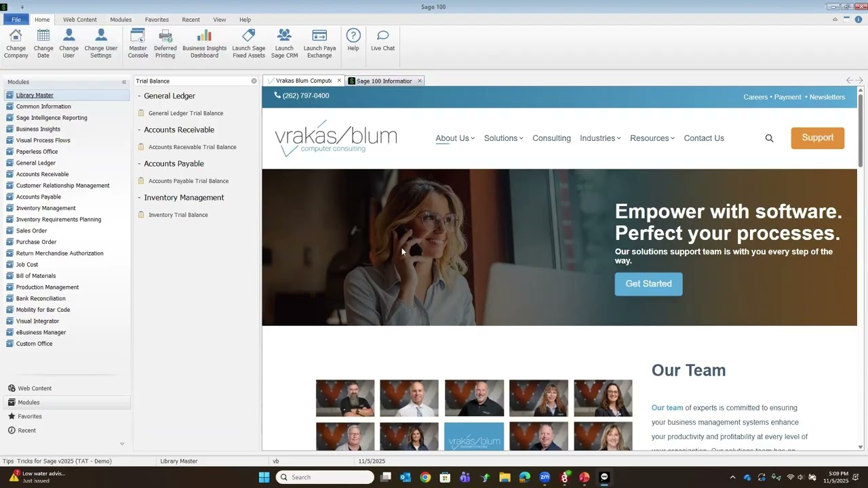This screenshot has height=488, width=868.
Task: Open the Newsletters link
Action: [827, 97]
